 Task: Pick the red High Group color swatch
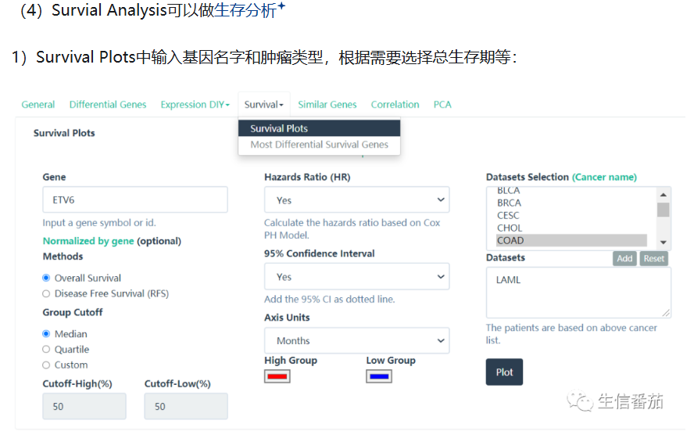coord(277,376)
